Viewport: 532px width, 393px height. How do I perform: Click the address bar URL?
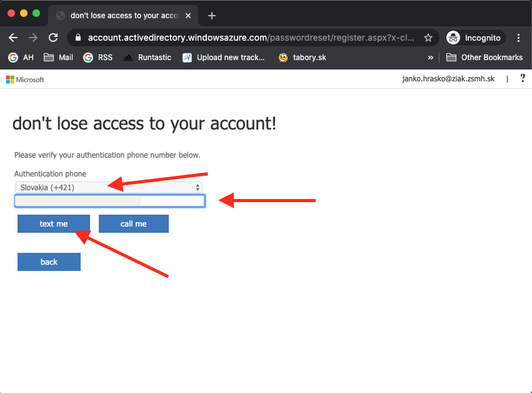coord(250,38)
